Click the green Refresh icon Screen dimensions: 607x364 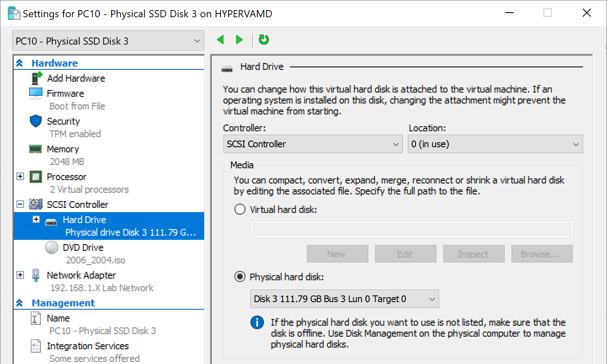264,39
